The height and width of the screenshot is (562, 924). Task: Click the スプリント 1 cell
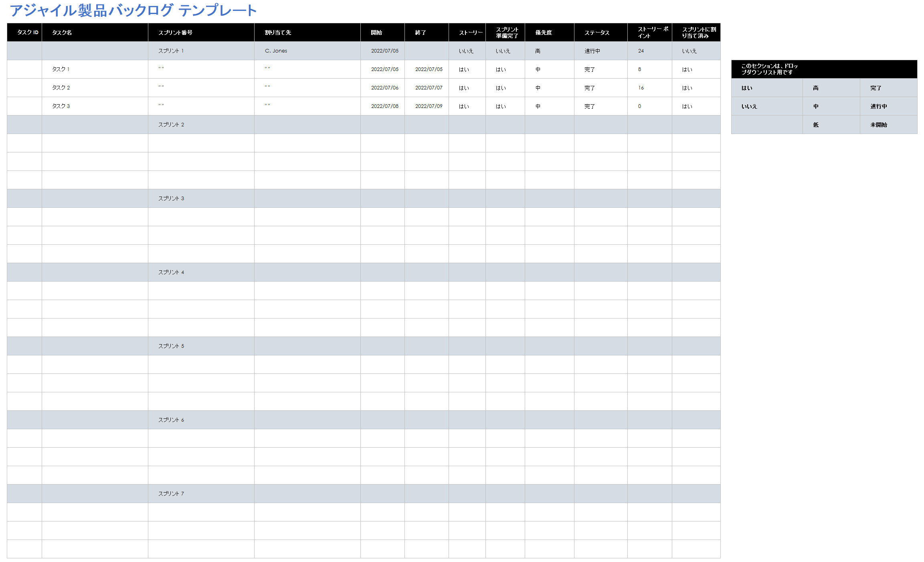coord(201,51)
